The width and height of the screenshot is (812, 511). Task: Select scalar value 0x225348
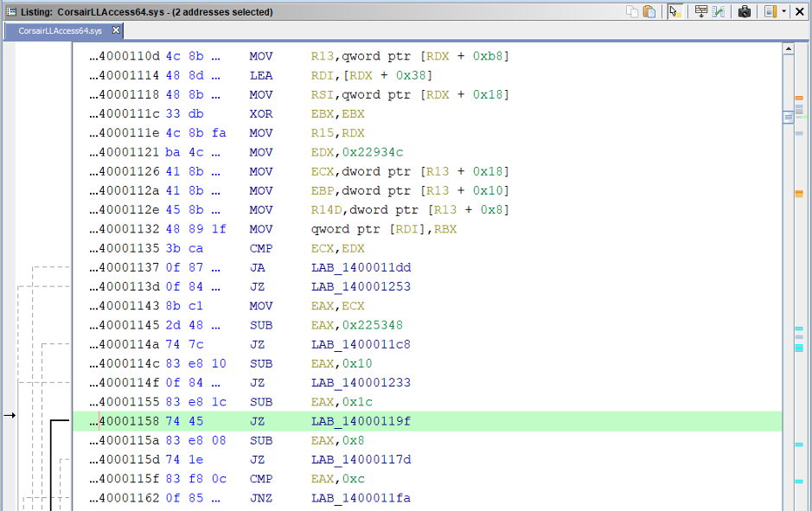coord(373,325)
